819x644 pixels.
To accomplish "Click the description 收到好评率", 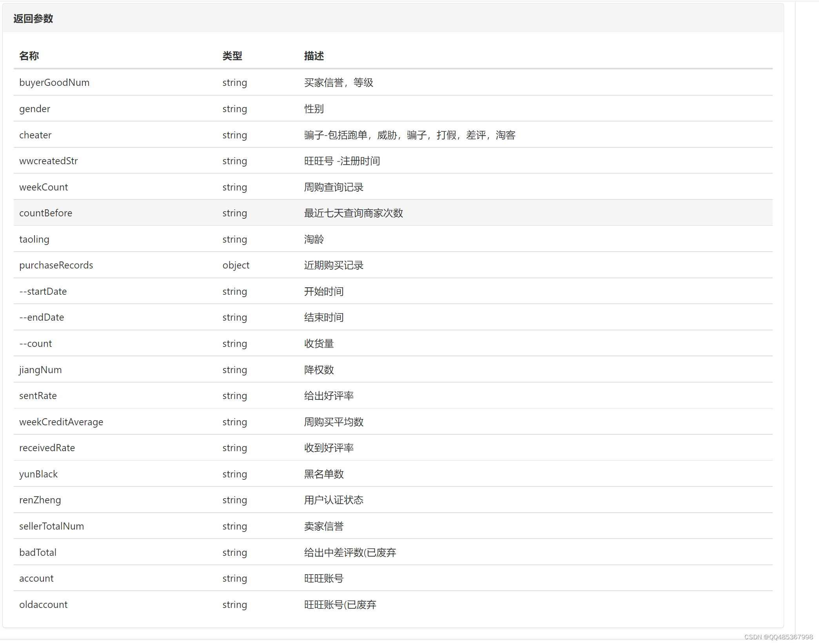I will (x=329, y=448).
